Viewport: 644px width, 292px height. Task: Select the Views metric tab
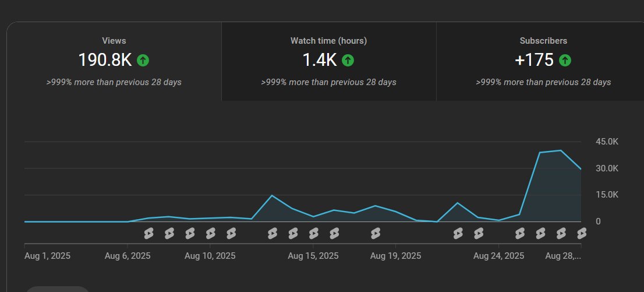point(114,61)
